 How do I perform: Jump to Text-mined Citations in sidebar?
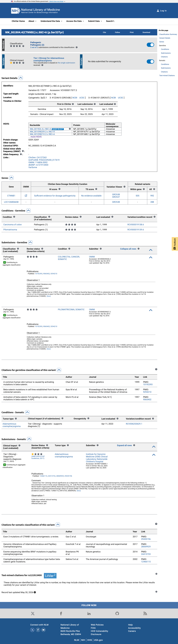click(167, 75)
